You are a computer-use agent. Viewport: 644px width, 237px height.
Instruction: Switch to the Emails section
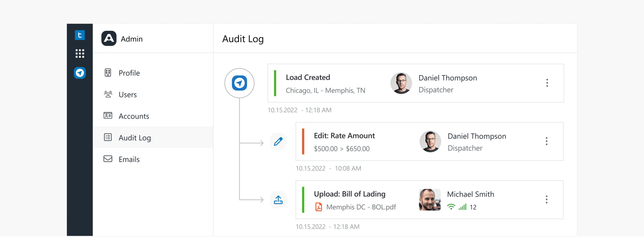(129, 159)
